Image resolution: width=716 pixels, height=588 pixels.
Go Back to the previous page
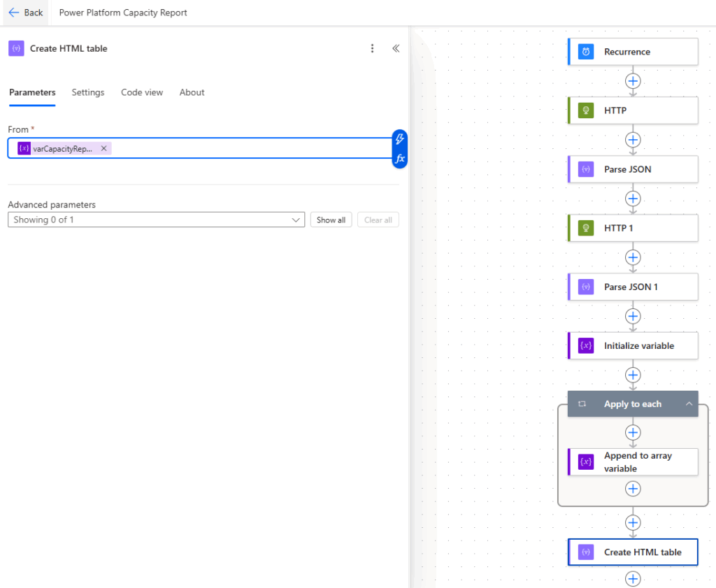[x=25, y=13]
